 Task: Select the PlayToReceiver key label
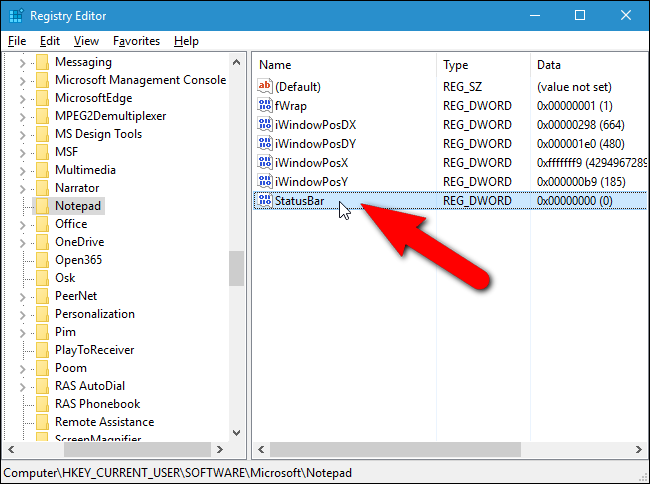click(95, 350)
